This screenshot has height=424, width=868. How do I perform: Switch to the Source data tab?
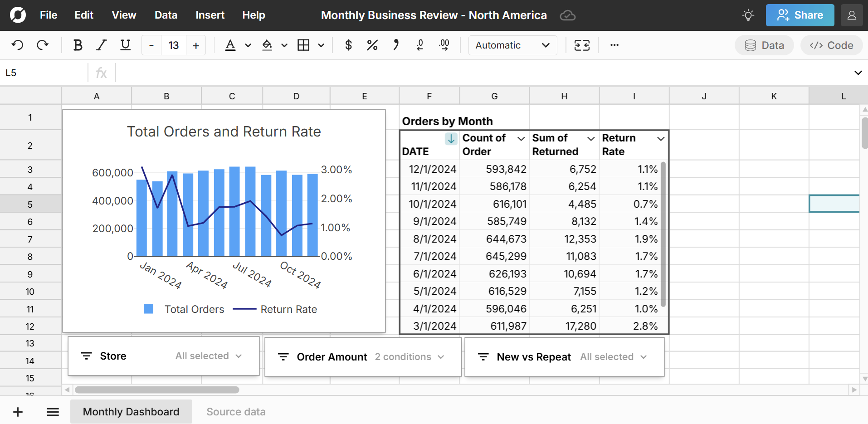click(235, 411)
